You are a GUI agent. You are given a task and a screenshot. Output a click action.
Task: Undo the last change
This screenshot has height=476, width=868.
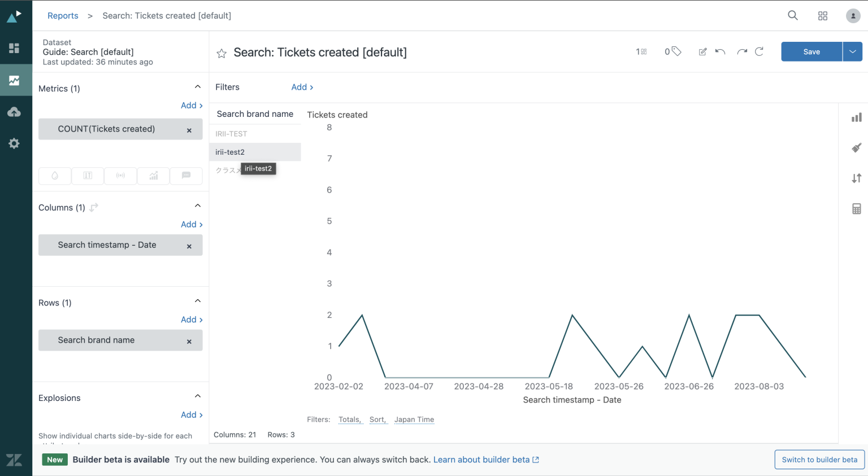click(x=720, y=51)
